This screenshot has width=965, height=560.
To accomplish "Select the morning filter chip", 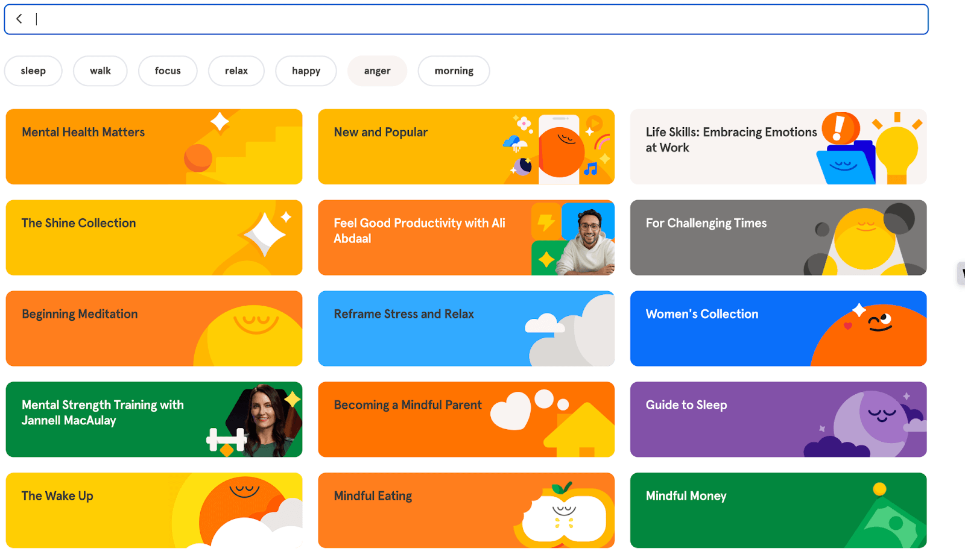I will click(454, 71).
